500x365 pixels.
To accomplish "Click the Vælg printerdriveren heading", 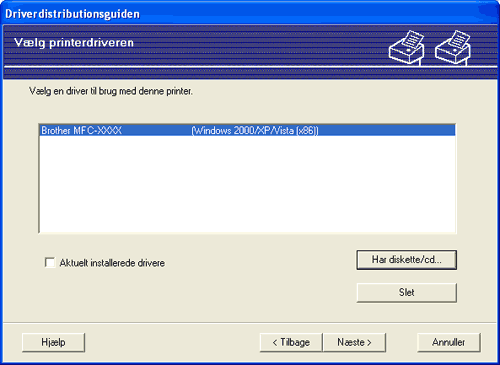I will tap(74, 43).
